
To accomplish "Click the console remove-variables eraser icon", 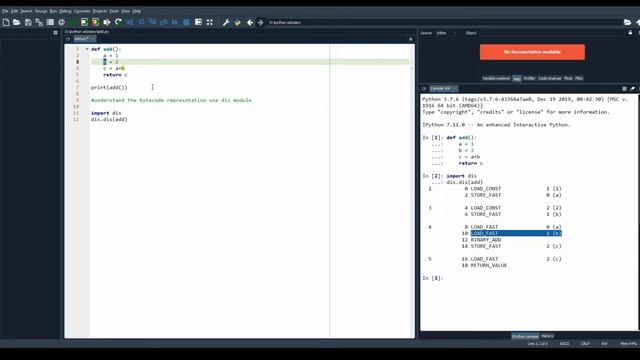I will (632, 89).
